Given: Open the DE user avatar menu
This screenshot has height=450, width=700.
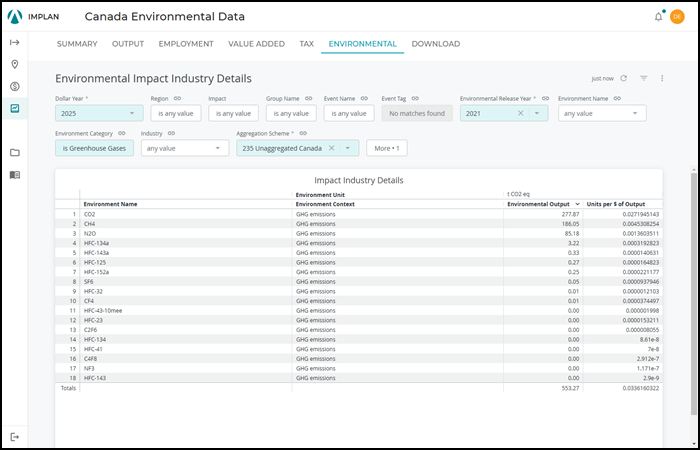Looking at the screenshot, I should [x=677, y=17].
